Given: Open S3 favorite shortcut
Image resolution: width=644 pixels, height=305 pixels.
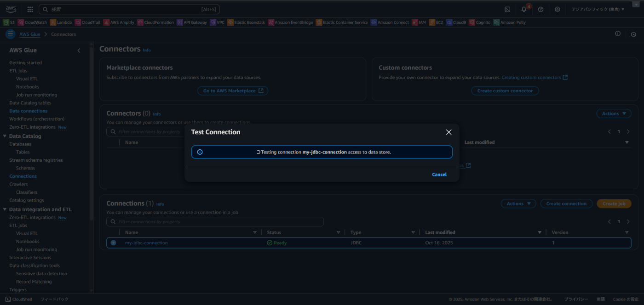Looking at the screenshot, I should (9, 22).
